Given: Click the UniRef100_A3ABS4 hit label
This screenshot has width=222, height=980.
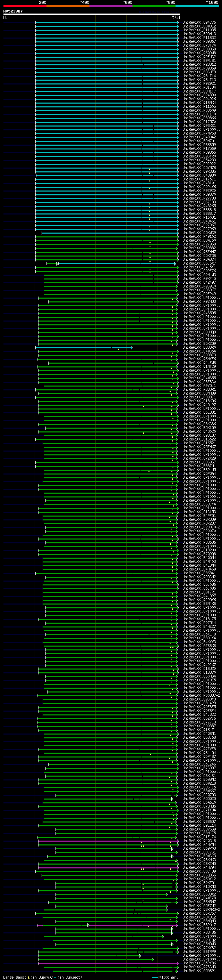Looking at the screenshot, I should [199, 259].
